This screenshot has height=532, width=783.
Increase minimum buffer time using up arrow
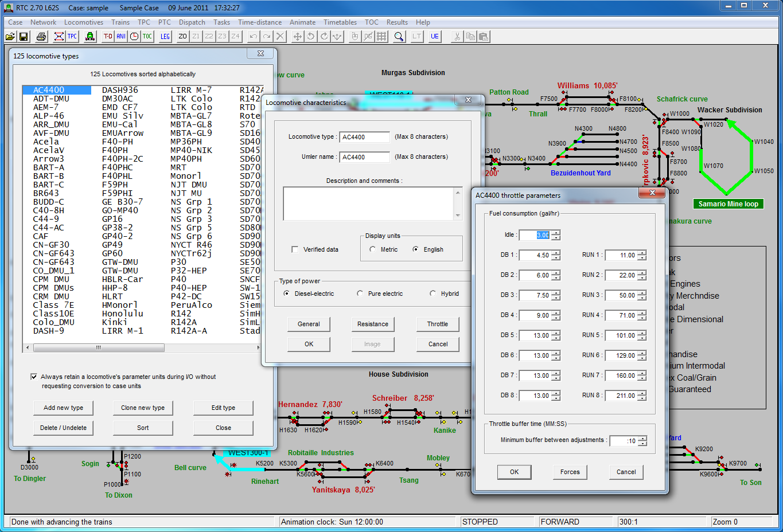pyautogui.click(x=642, y=439)
